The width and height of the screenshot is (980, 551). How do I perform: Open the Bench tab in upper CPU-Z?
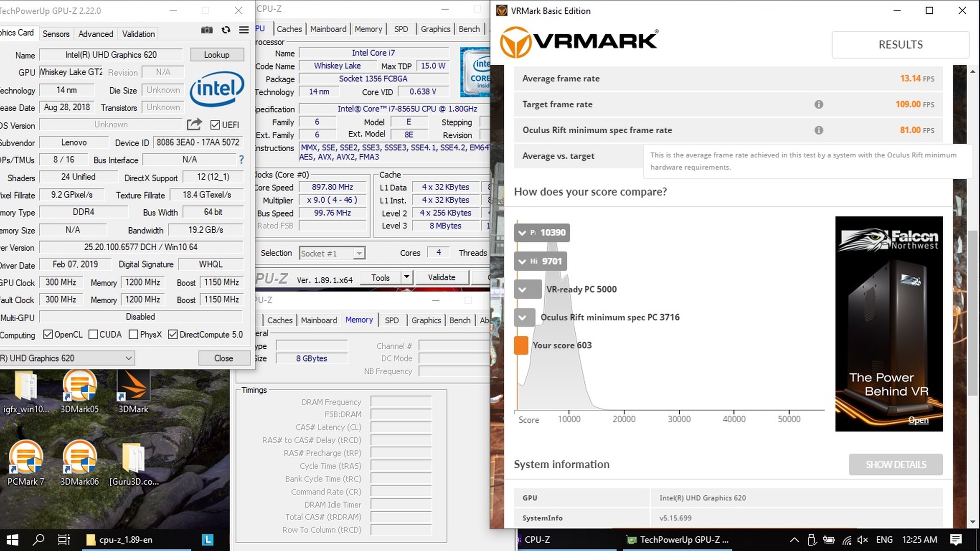[469, 29]
